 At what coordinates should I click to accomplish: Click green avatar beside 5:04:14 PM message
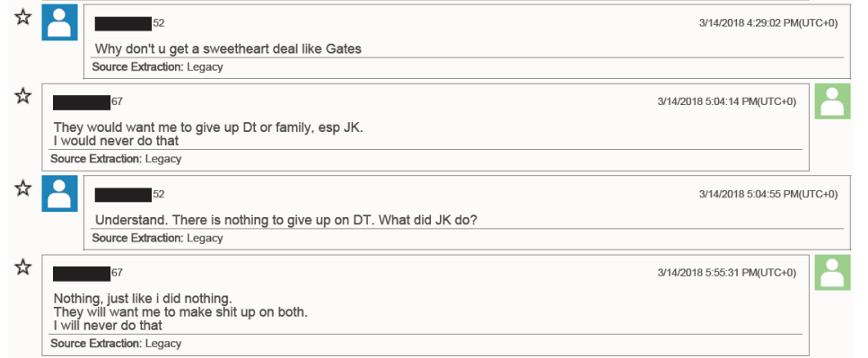pos(832,101)
